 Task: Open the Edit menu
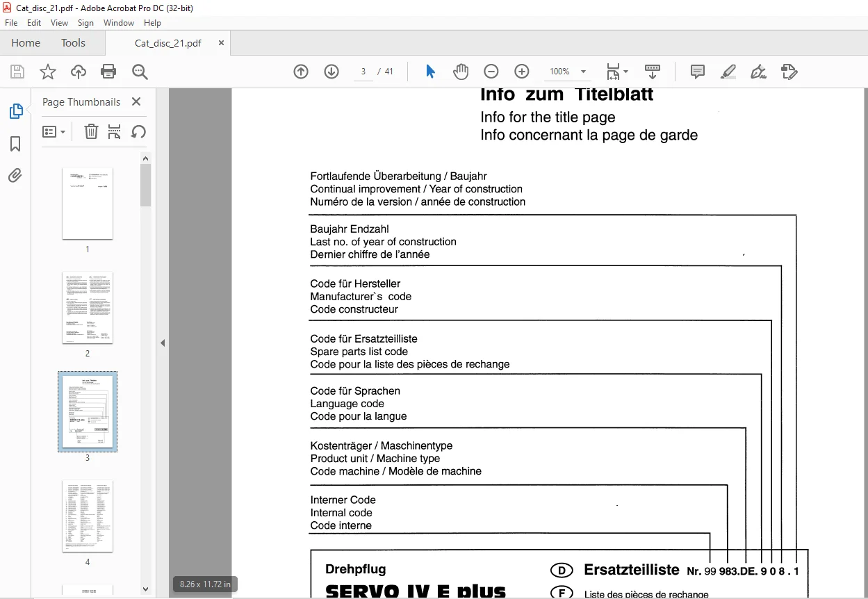[x=34, y=23]
